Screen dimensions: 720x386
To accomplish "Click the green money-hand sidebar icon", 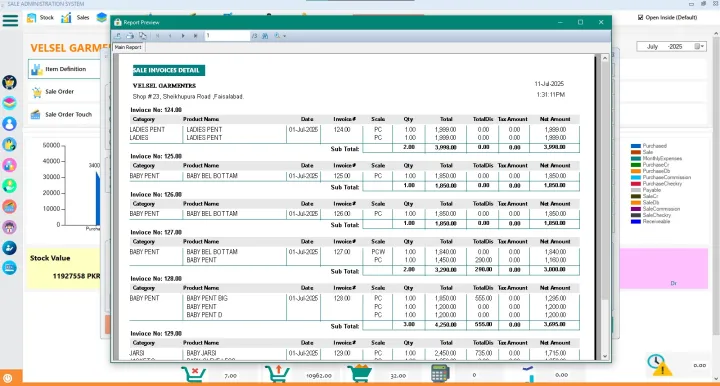I will point(9,185).
